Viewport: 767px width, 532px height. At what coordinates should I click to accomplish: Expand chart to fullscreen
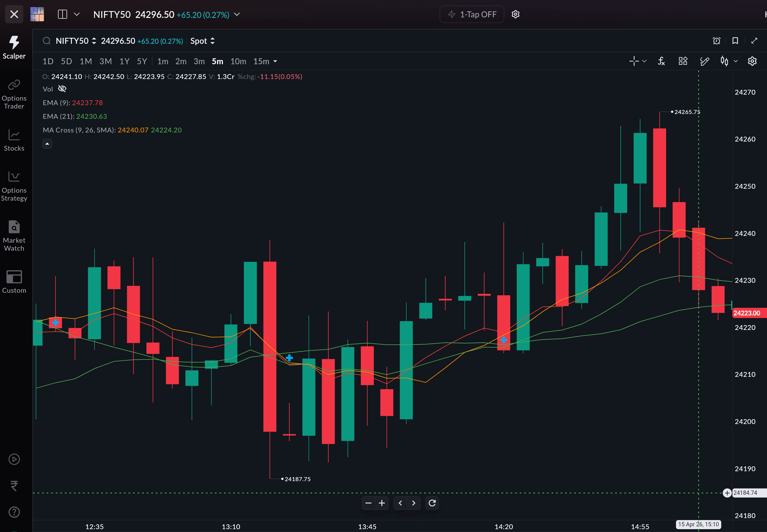coord(754,41)
